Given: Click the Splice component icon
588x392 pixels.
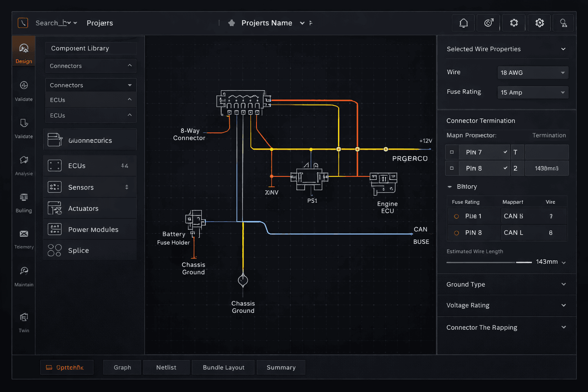Looking at the screenshot, I should (54, 250).
